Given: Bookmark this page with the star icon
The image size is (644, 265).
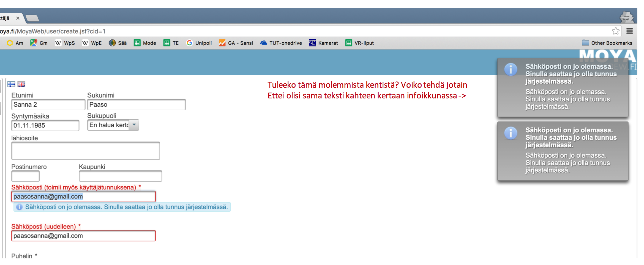Looking at the screenshot, I should (616, 31).
